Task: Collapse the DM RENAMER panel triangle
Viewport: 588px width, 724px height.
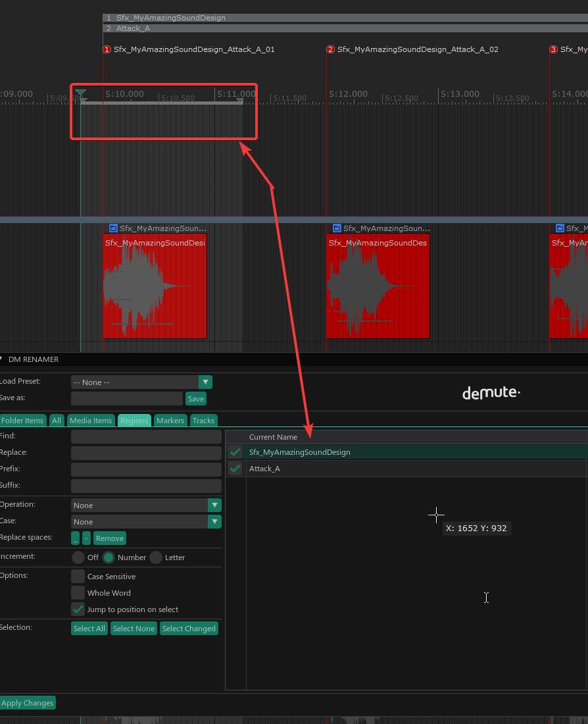Action: click(x=1, y=359)
